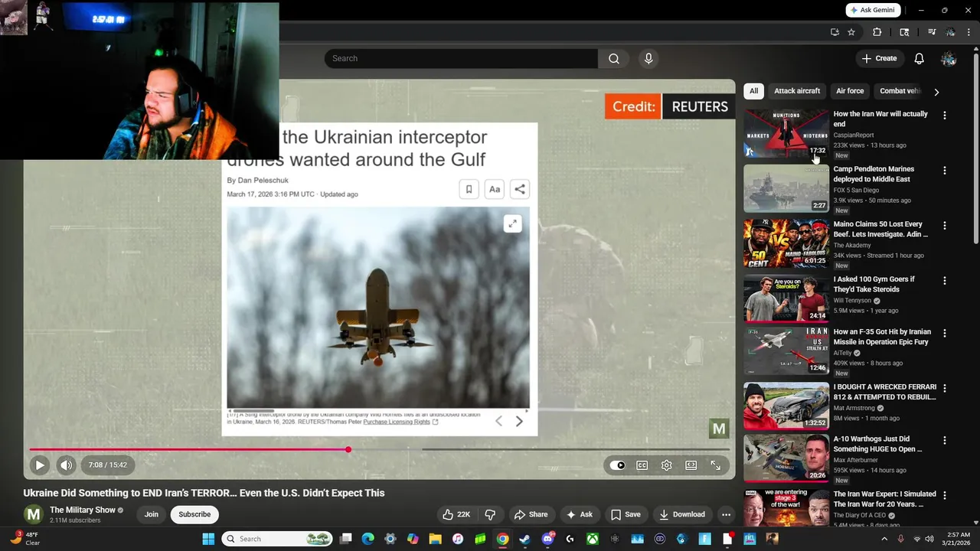Image resolution: width=980 pixels, height=551 pixels.
Task: Select the Air force chip
Action: tap(850, 91)
